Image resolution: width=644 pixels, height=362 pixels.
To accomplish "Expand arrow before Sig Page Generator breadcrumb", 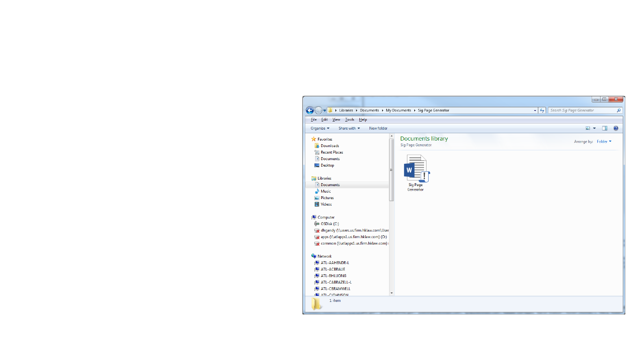I will [x=415, y=111].
